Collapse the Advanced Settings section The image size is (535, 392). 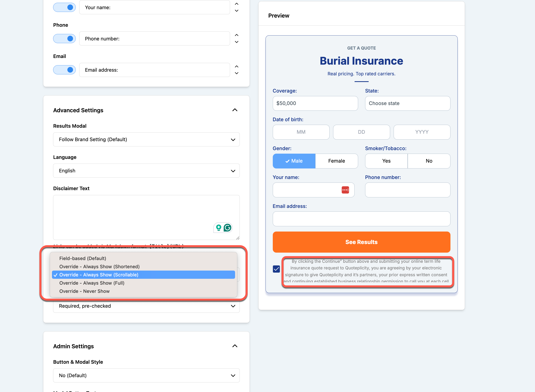pos(235,110)
